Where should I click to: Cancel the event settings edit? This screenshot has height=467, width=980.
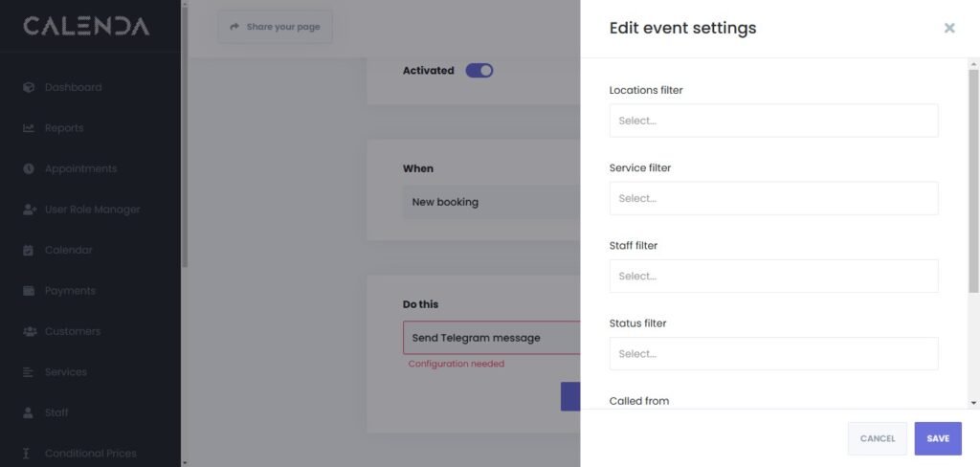coord(877,438)
